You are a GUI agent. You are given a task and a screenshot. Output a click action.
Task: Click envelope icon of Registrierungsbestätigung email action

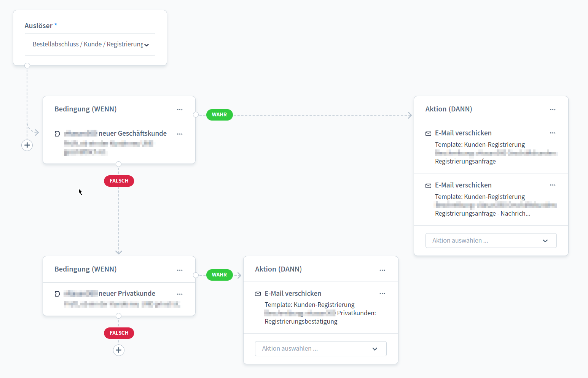258,294
